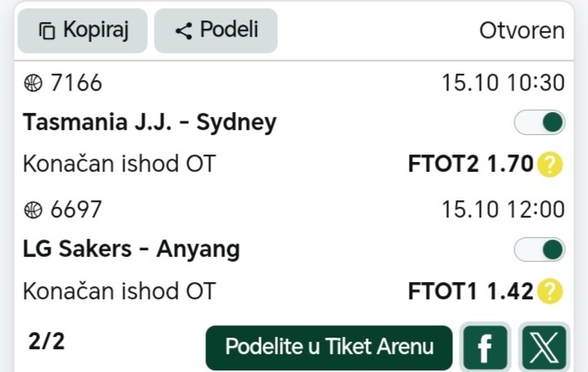Click the Otvoren status label
588x372 pixels.
pyautogui.click(x=522, y=31)
